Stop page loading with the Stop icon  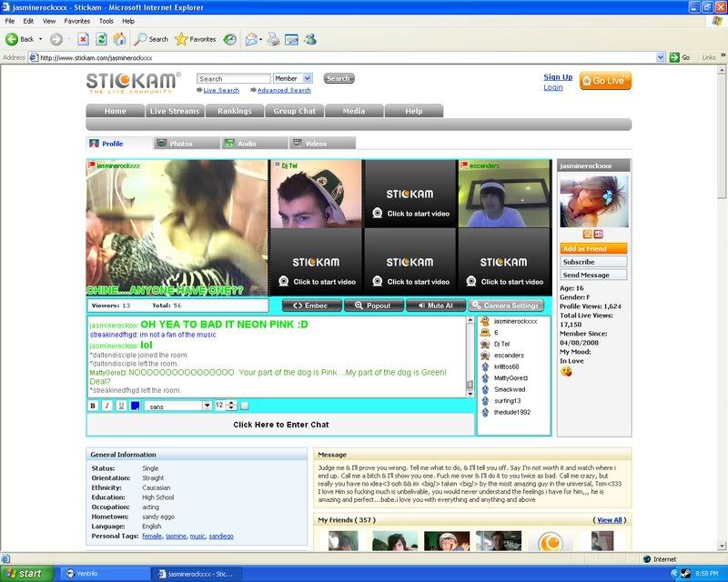(x=83, y=39)
